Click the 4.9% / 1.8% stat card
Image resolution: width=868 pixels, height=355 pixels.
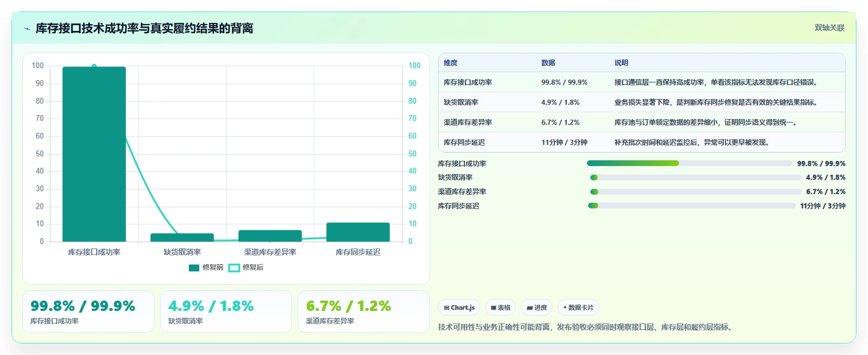226,311
